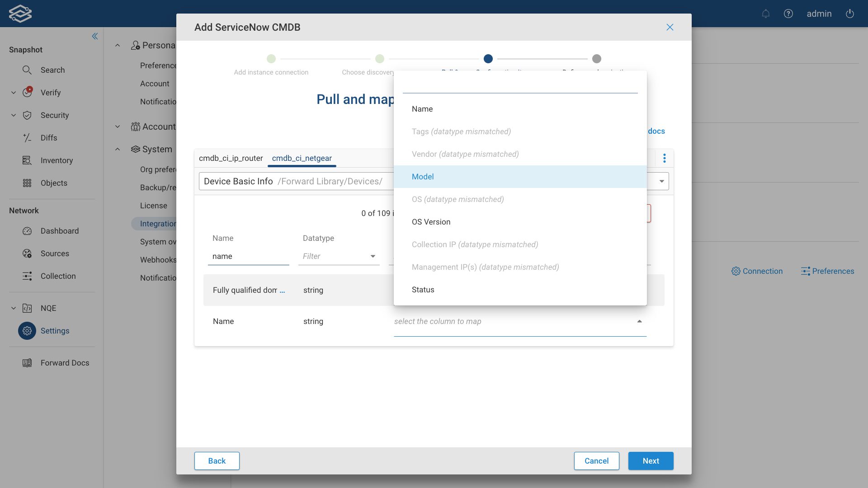Open the Datatype Filter dropdown

coord(339,256)
